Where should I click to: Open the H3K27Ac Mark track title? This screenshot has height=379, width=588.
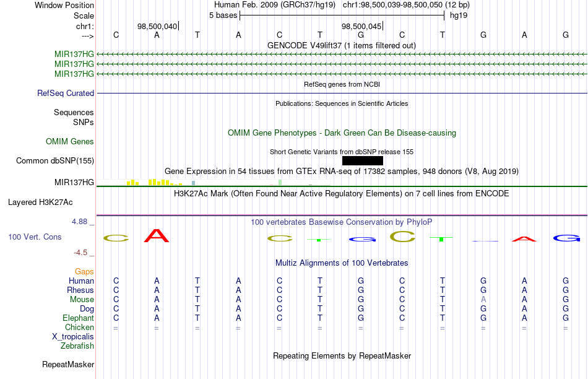342,194
